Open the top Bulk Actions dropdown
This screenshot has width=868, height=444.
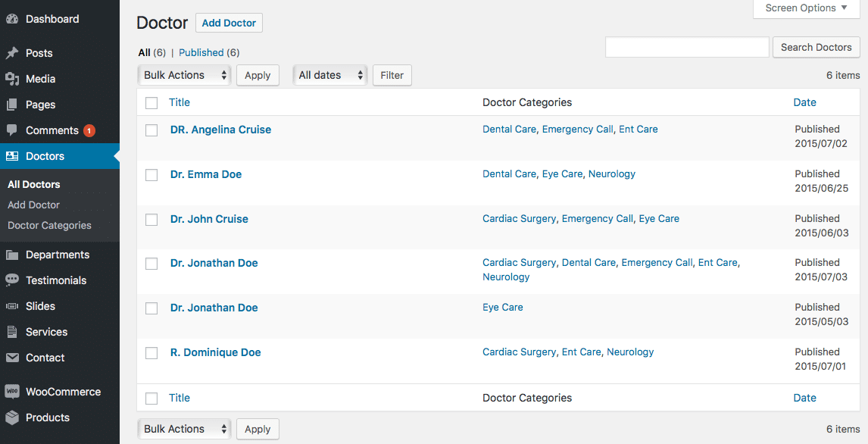tap(184, 75)
